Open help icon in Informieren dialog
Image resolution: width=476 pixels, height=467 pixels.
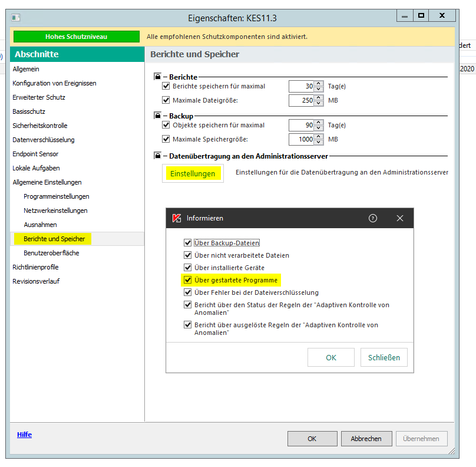click(x=373, y=218)
